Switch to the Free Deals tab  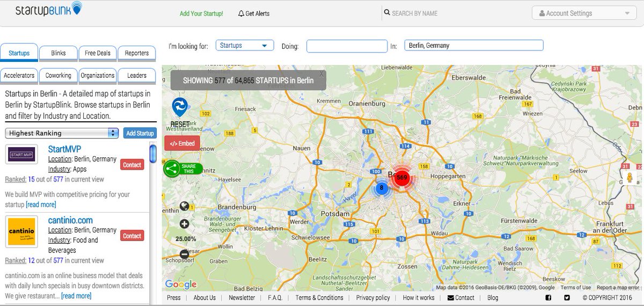(x=98, y=53)
